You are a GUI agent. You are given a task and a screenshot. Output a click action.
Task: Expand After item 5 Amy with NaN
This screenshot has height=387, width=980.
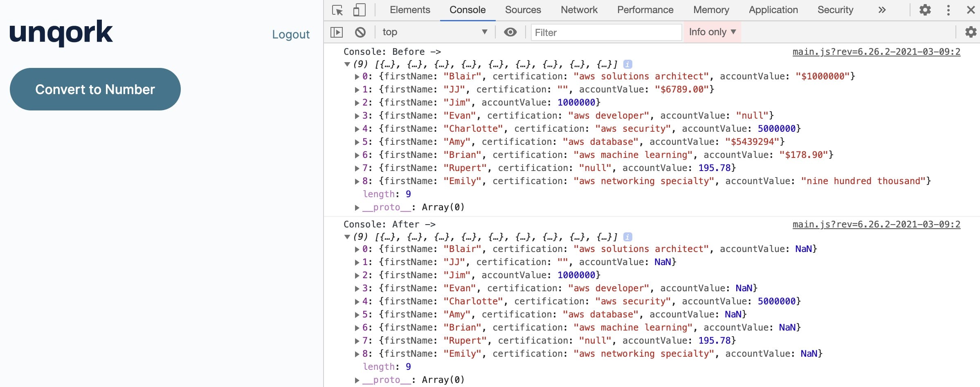click(357, 315)
